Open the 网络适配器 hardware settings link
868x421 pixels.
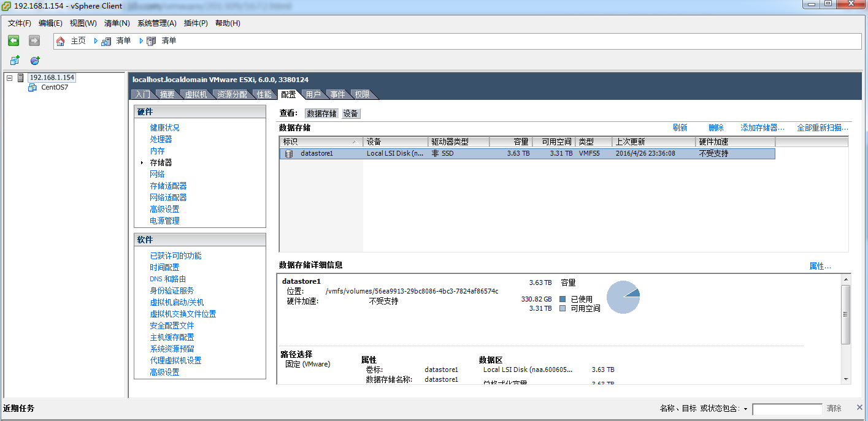click(x=168, y=197)
